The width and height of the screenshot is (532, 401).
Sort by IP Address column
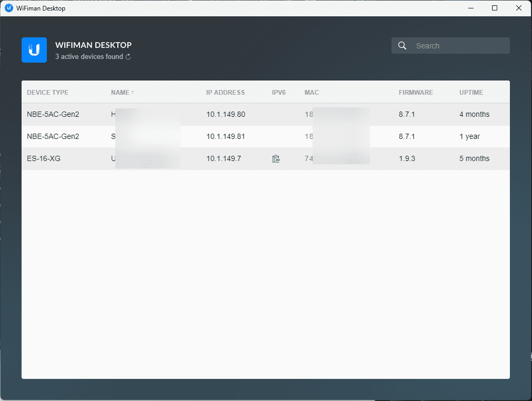225,93
